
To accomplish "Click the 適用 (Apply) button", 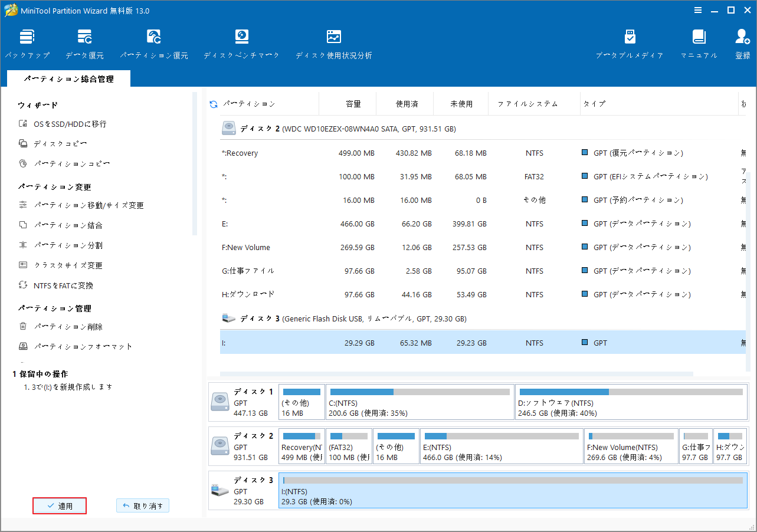I will pos(59,505).
